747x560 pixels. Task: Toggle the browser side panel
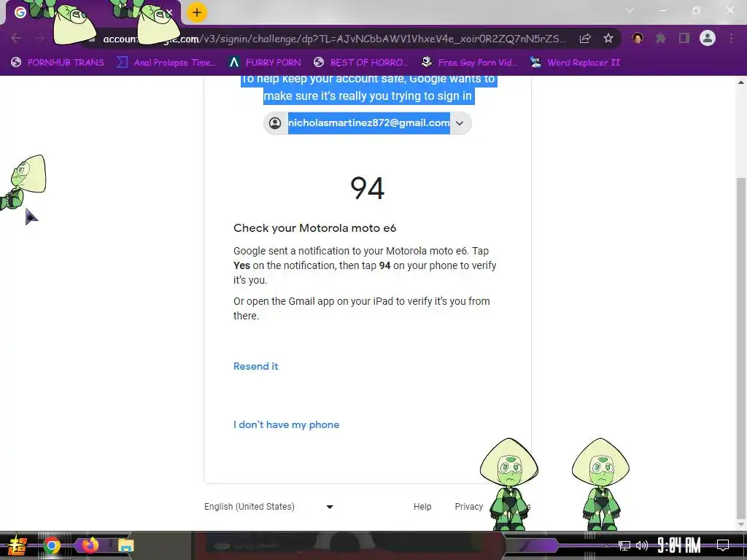coord(684,38)
